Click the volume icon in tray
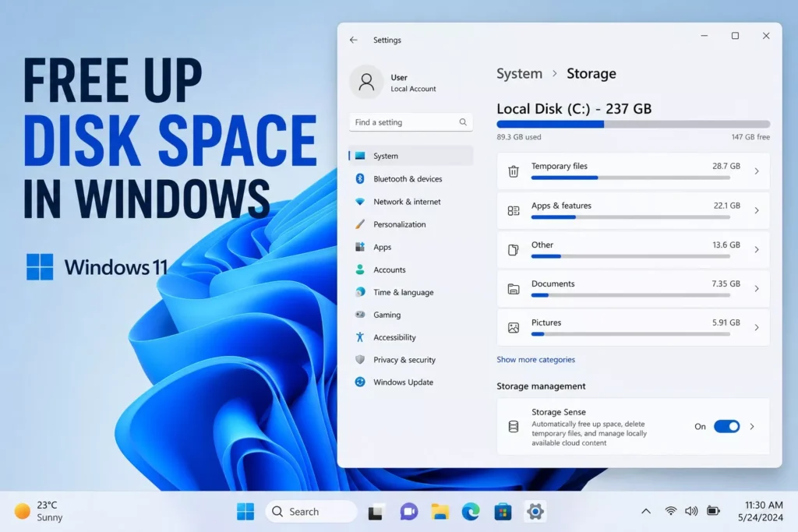798x532 pixels. pyautogui.click(x=691, y=511)
